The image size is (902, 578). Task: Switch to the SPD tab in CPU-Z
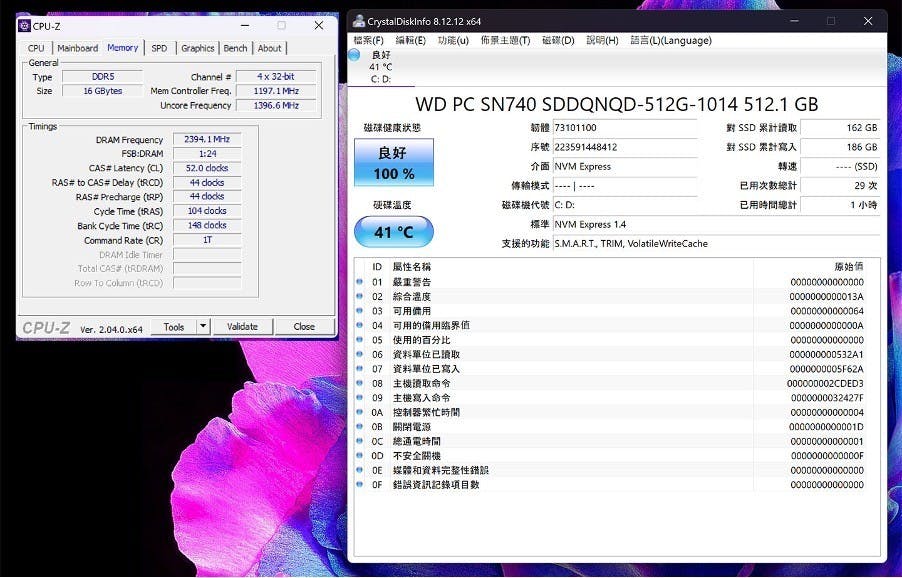(x=159, y=48)
